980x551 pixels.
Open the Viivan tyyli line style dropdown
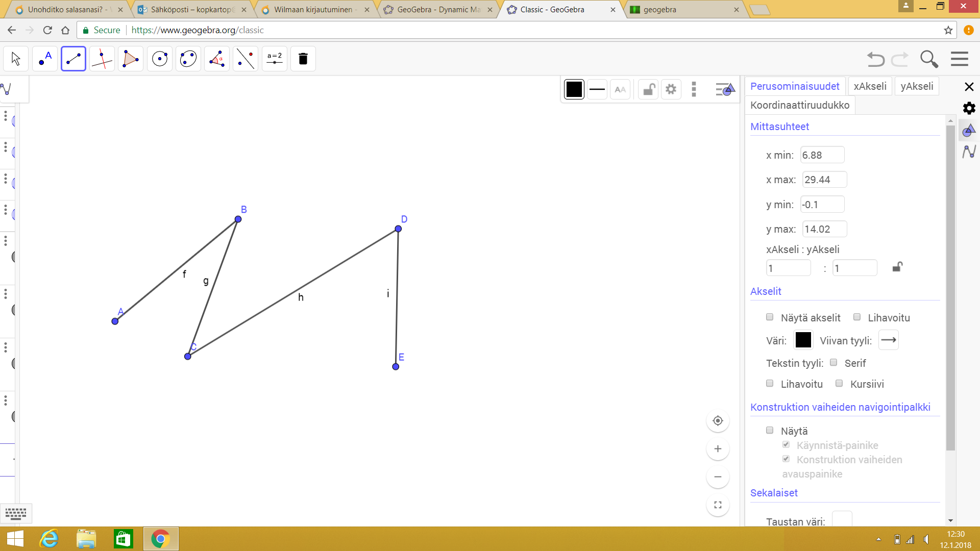pos(889,340)
